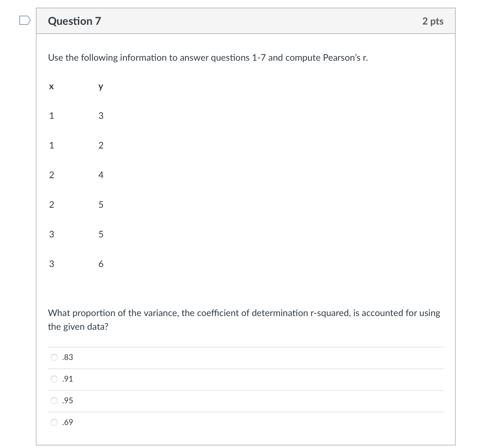Click the y value 4 in third row
This screenshot has width=495, height=448.
click(100, 175)
